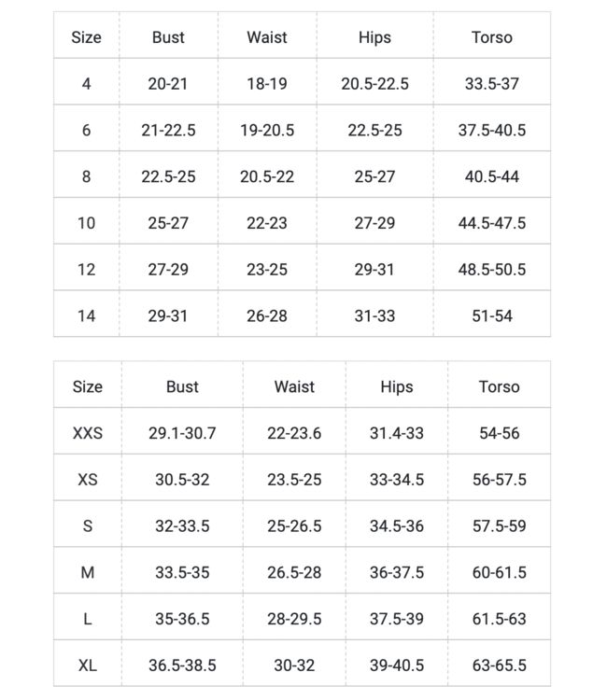The height and width of the screenshot is (700, 607).
Task: Click waist value 20.5-22 for size 8
Action: tap(267, 176)
